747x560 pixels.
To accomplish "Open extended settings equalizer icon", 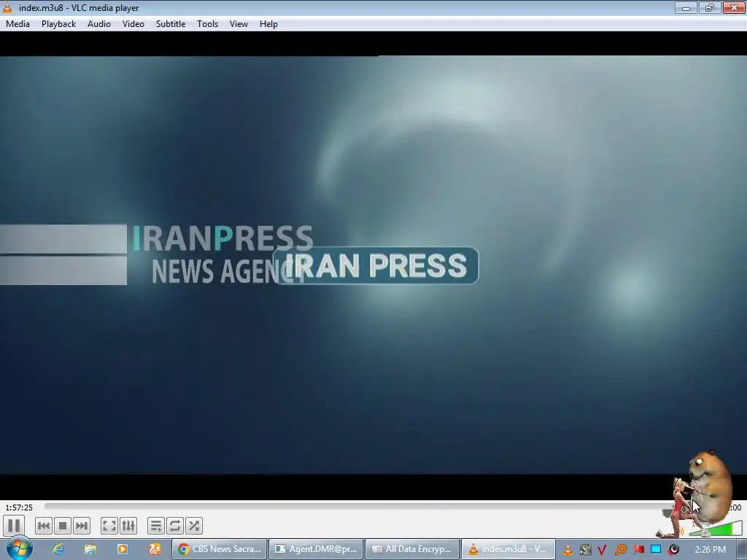I will (128, 526).
